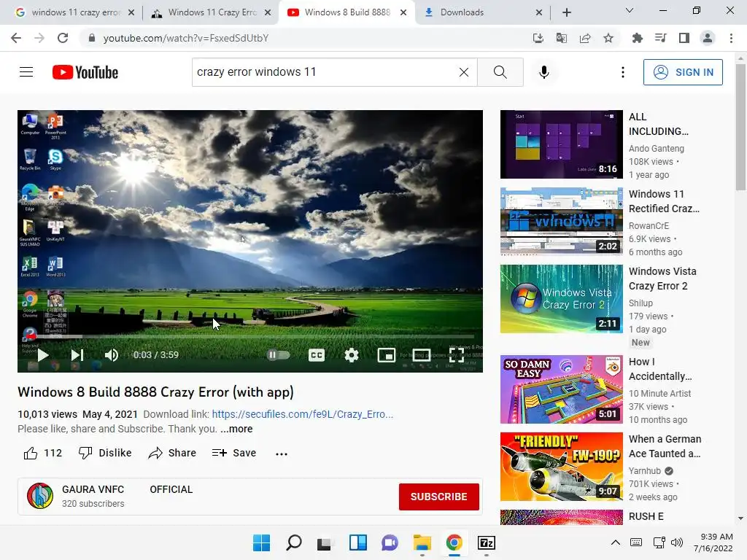Open Windows Start menu
The image size is (747, 560).
point(261,542)
